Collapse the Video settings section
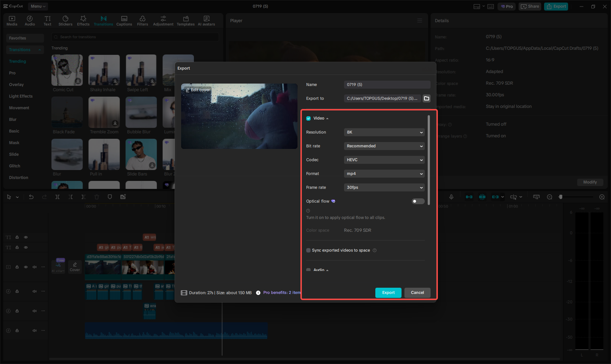 [327, 118]
